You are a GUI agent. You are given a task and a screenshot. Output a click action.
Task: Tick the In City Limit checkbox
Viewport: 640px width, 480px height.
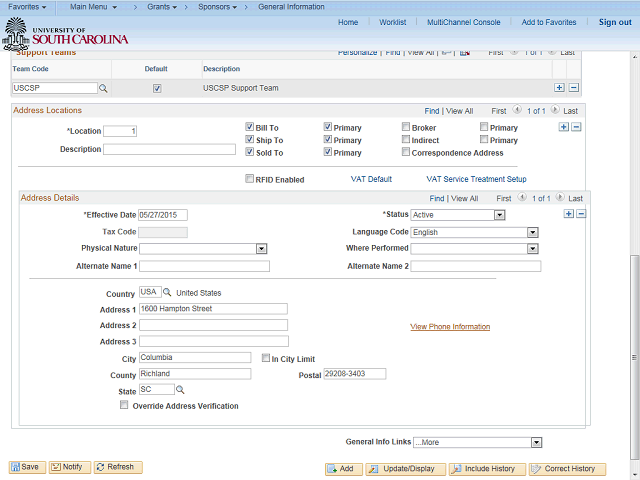(265, 358)
